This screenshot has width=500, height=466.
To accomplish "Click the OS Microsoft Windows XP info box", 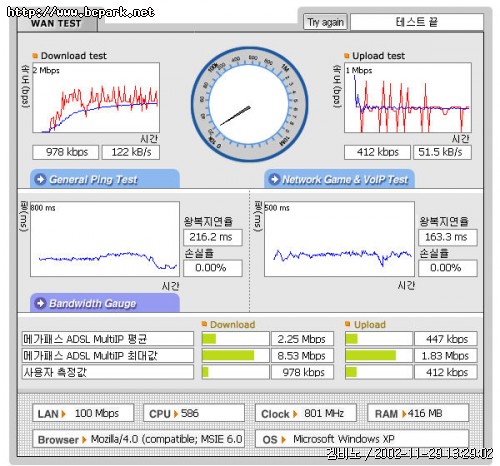I will click(362, 439).
